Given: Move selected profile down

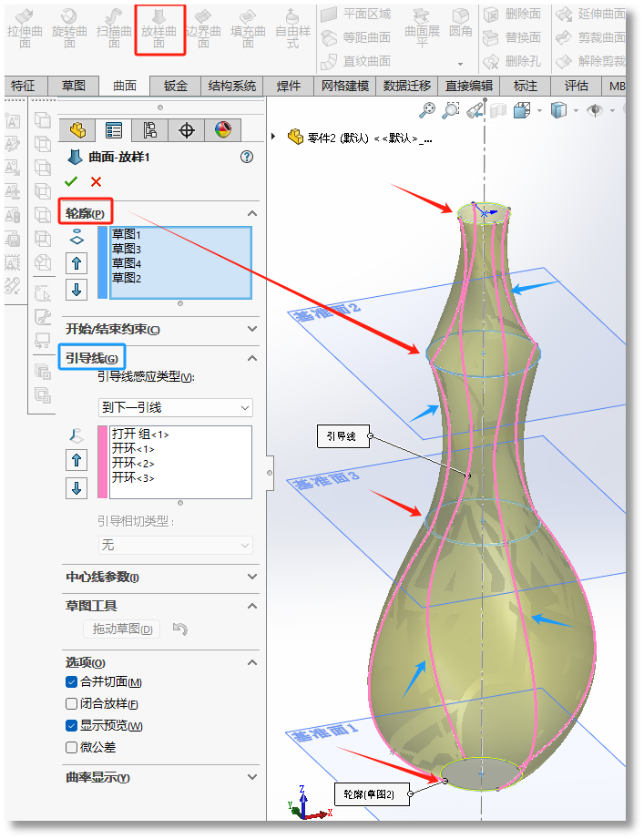Looking at the screenshot, I should pyautogui.click(x=77, y=290).
